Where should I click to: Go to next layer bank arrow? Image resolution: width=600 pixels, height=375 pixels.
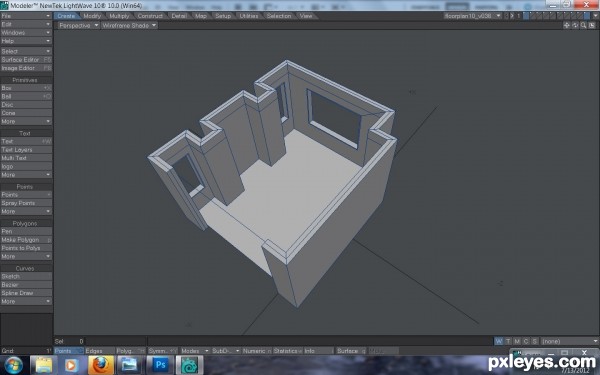[x=512, y=16]
